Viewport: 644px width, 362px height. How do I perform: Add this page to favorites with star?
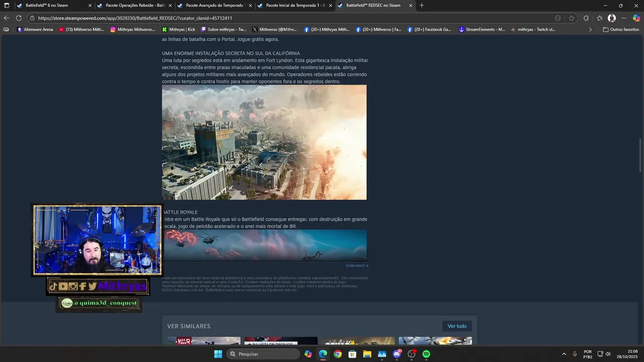point(572,18)
